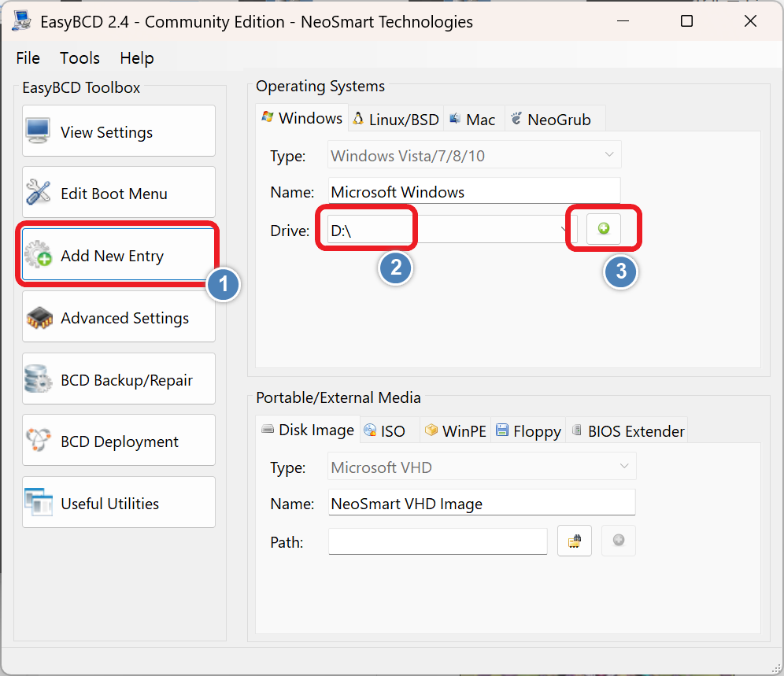
Task: Expand the Windows Vista/7/8/10 Type dropdown
Action: pos(474,156)
